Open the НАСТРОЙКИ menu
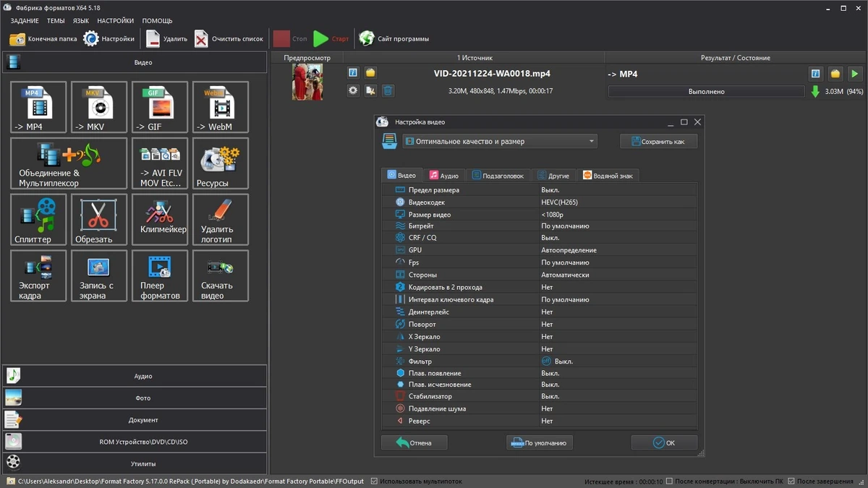 pyautogui.click(x=115, y=21)
